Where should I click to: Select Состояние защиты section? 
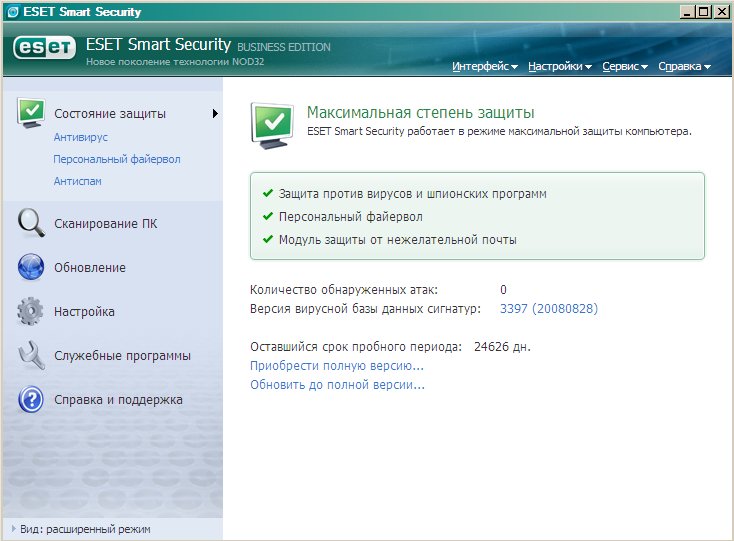[110, 114]
